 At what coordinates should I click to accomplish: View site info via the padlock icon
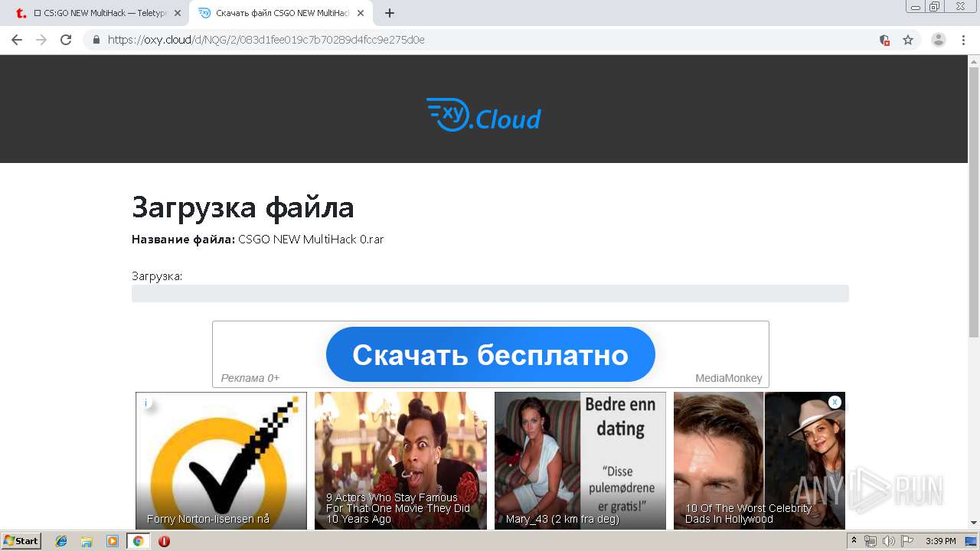(x=96, y=40)
